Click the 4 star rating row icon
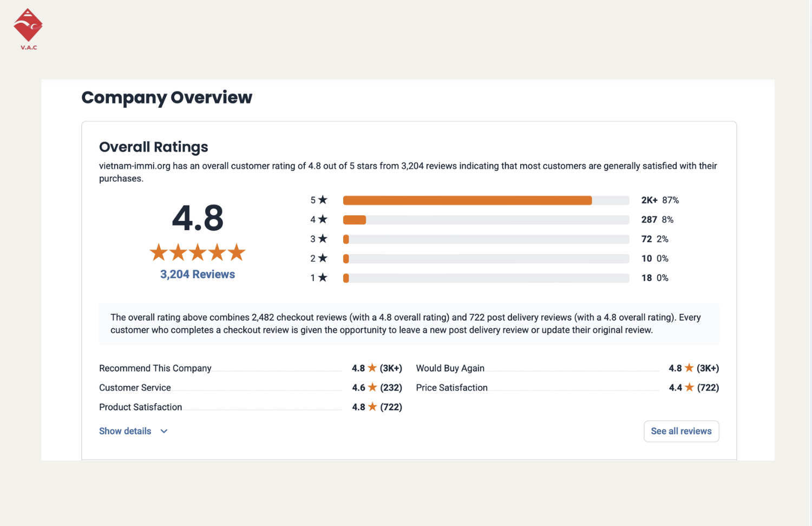812x526 pixels. point(323,219)
